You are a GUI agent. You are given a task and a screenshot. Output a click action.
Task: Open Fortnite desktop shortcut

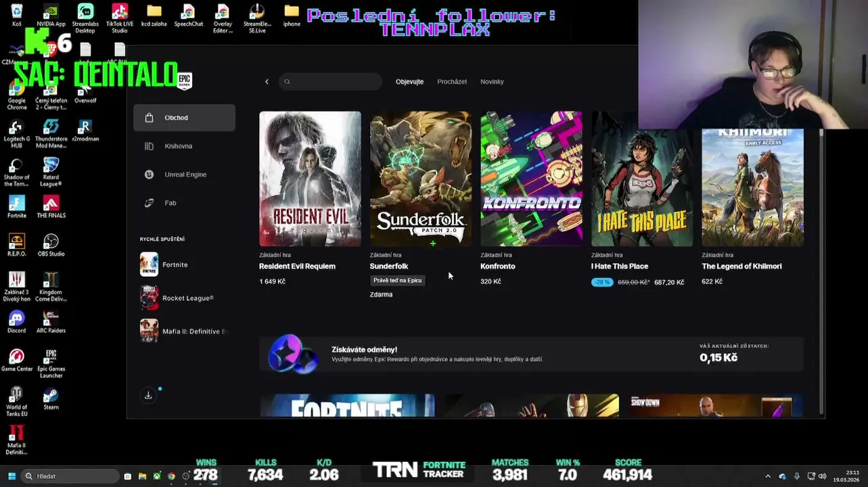(x=17, y=207)
